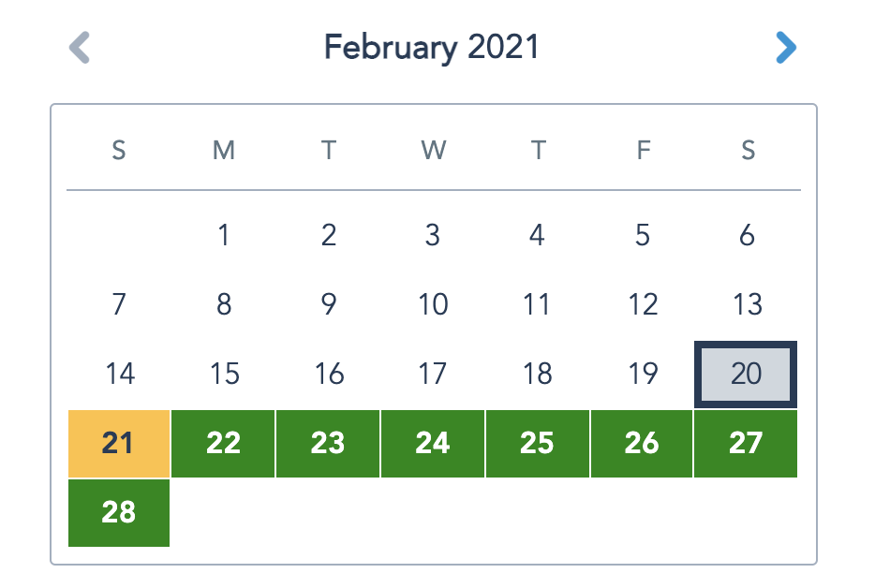875x588 pixels.
Task: Choose February 25 from the calendar
Action: pos(537,444)
